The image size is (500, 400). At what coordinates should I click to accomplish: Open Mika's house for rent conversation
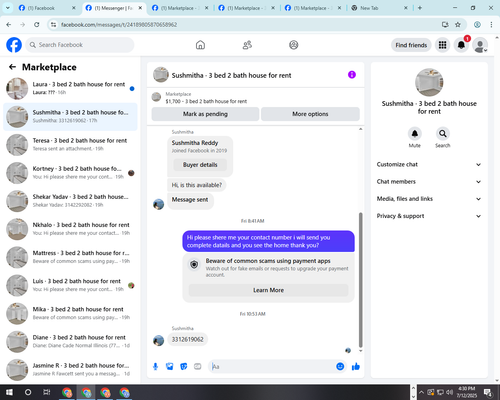tap(70, 314)
